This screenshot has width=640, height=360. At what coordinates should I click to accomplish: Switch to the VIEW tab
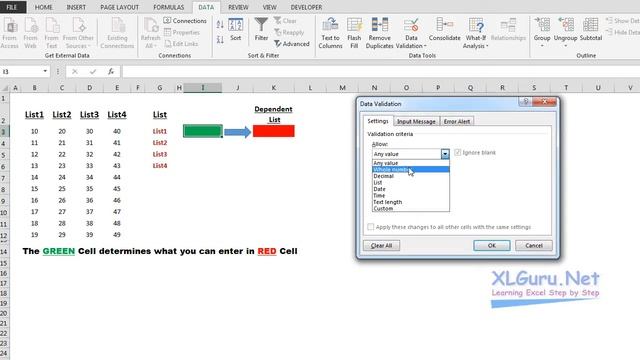pos(269,7)
